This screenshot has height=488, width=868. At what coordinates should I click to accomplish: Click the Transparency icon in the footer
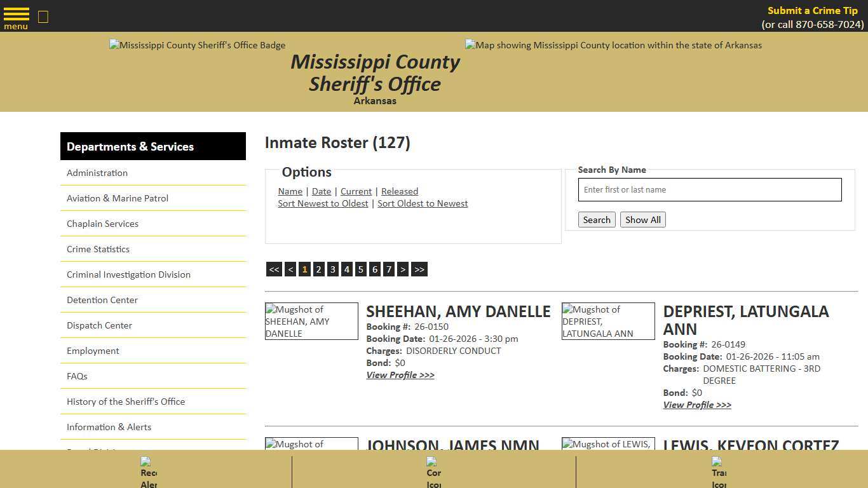[719, 470]
